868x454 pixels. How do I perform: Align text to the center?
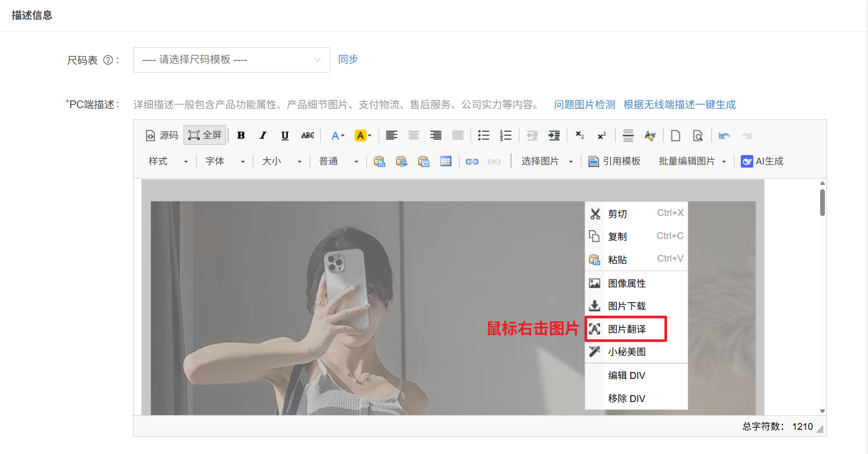click(x=414, y=136)
